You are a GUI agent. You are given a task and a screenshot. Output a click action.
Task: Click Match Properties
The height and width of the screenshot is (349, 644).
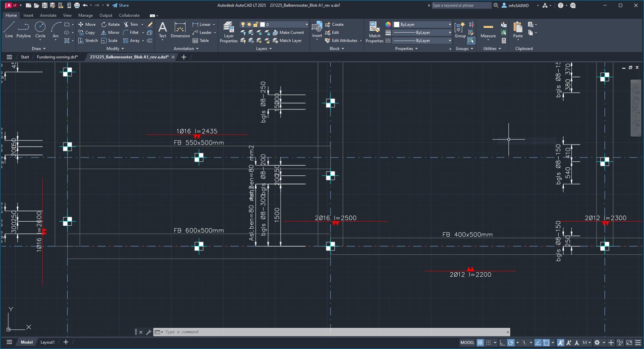(x=375, y=32)
